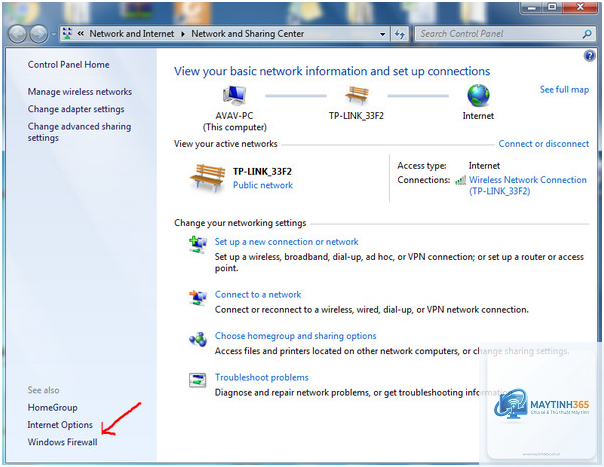Go to Control Panel Home
The height and width of the screenshot is (467, 604).
(68, 65)
